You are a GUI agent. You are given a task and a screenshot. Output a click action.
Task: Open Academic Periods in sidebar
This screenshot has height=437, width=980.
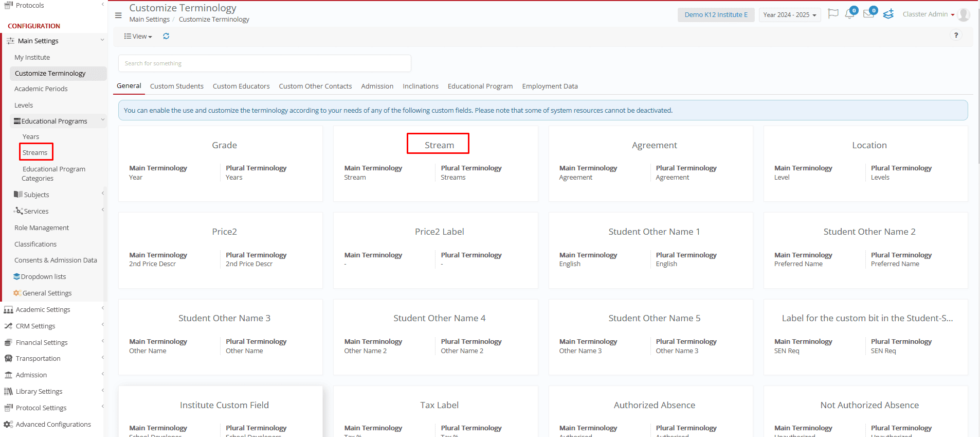click(41, 89)
